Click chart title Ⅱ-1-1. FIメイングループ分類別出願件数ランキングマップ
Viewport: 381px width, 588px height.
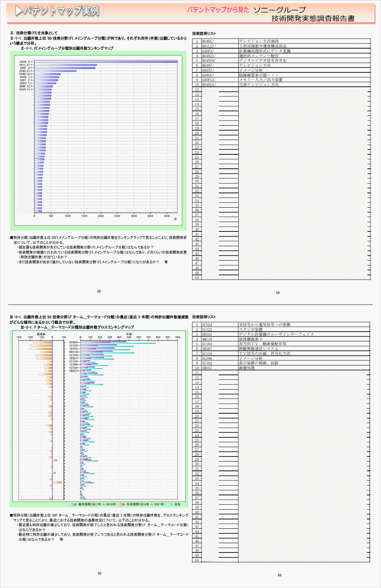67,48
